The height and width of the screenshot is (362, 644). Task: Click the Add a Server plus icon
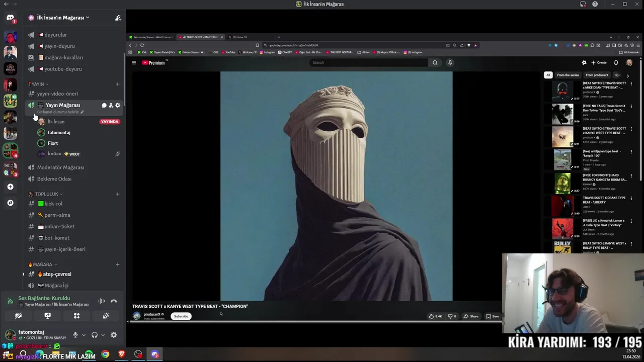10,187
